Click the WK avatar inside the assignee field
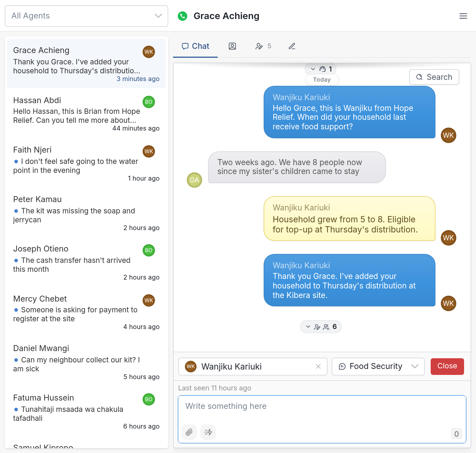 tap(191, 366)
